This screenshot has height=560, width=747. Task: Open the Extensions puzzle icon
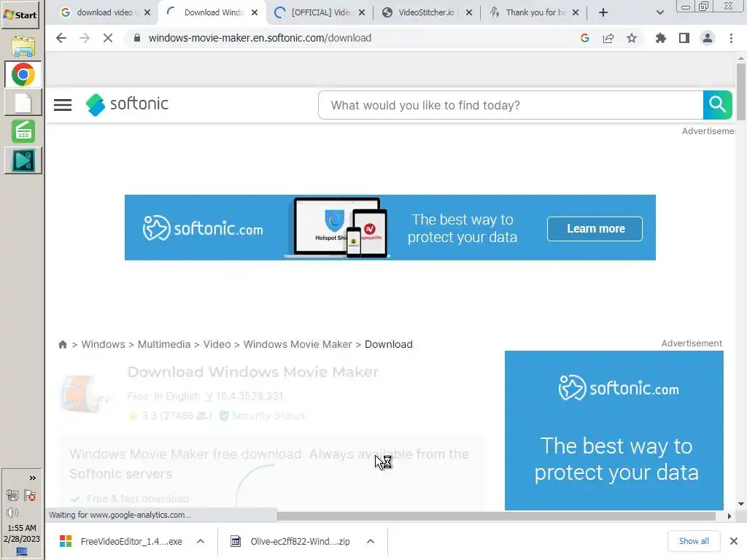pos(661,38)
